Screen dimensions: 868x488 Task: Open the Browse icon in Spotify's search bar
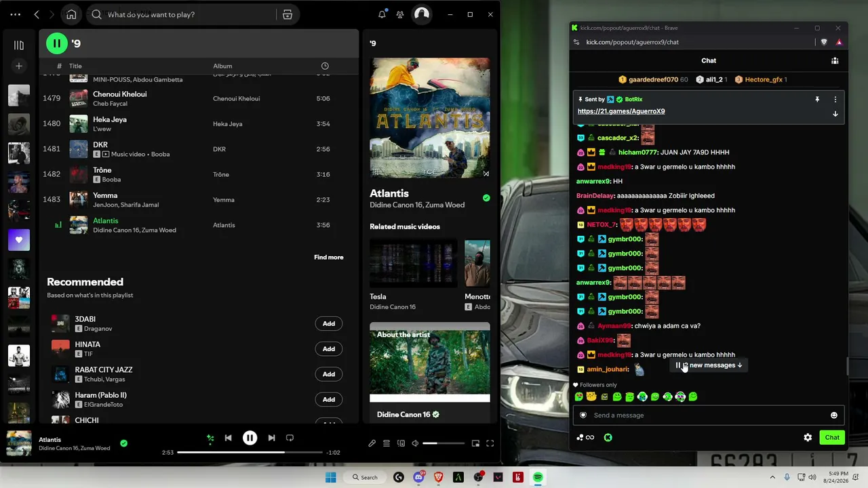coord(288,14)
